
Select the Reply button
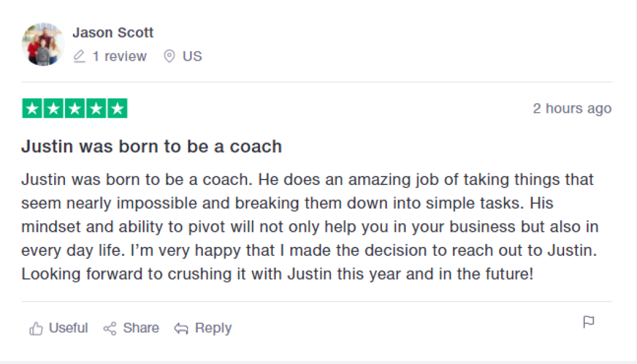tap(203, 328)
